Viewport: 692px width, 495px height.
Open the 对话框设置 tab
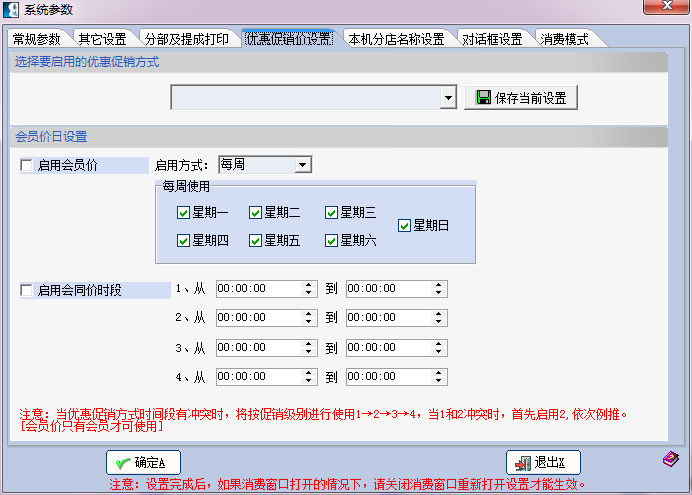tap(492, 40)
